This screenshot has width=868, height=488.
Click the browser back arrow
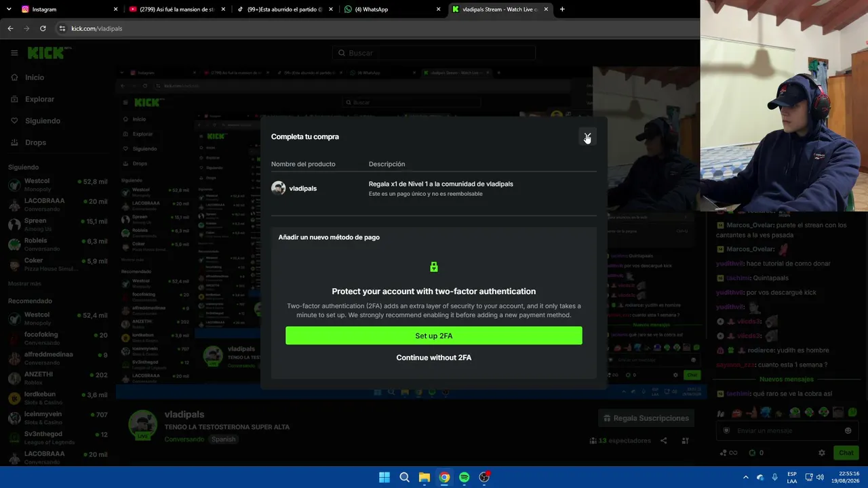10,28
